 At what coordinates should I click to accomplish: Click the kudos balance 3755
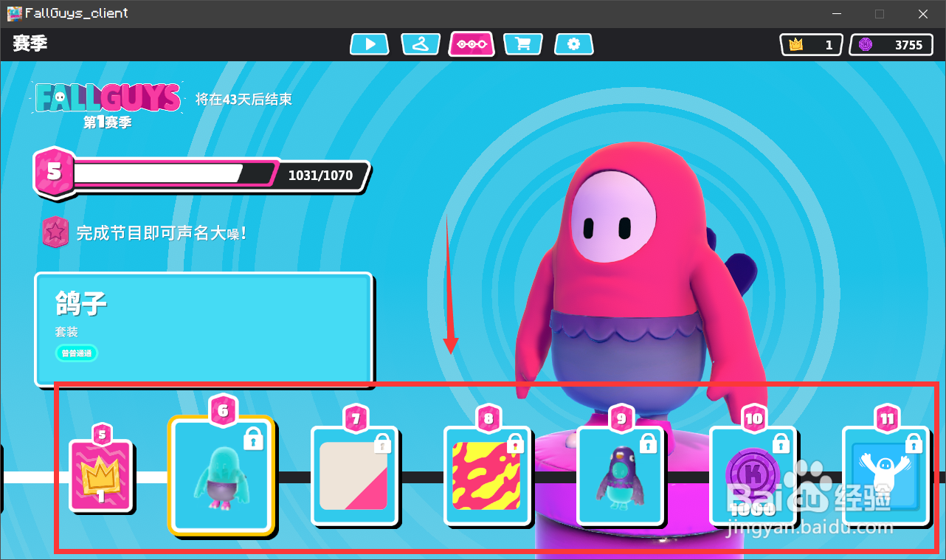tap(891, 45)
